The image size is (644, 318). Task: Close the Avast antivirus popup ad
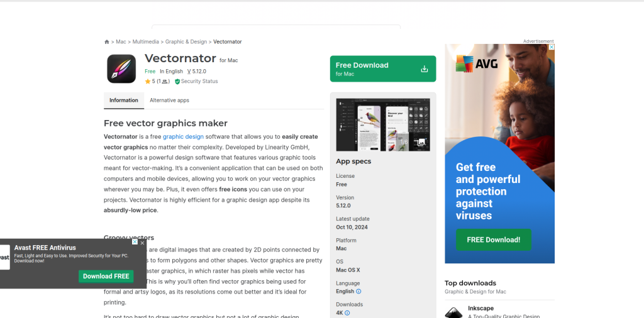tap(142, 242)
